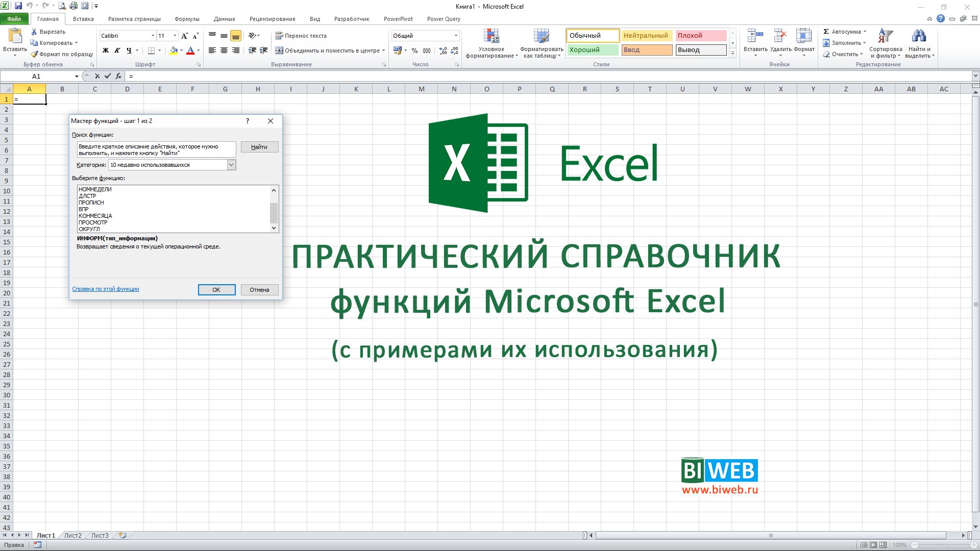Minimize the ribbon using the caret icon
Image resolution: width=980 pixels, height=551 pixels.
click(929, 18)
